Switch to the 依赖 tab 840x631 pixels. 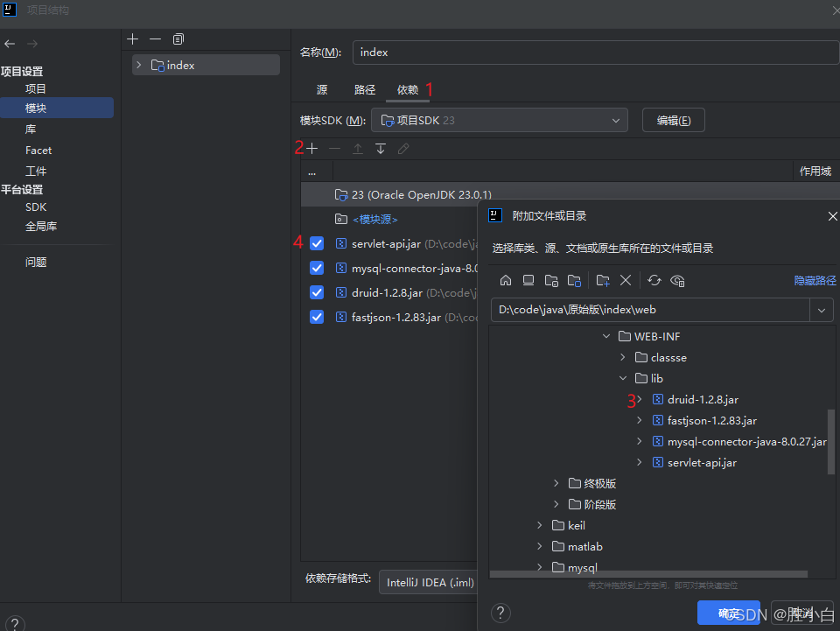point(408,90)
